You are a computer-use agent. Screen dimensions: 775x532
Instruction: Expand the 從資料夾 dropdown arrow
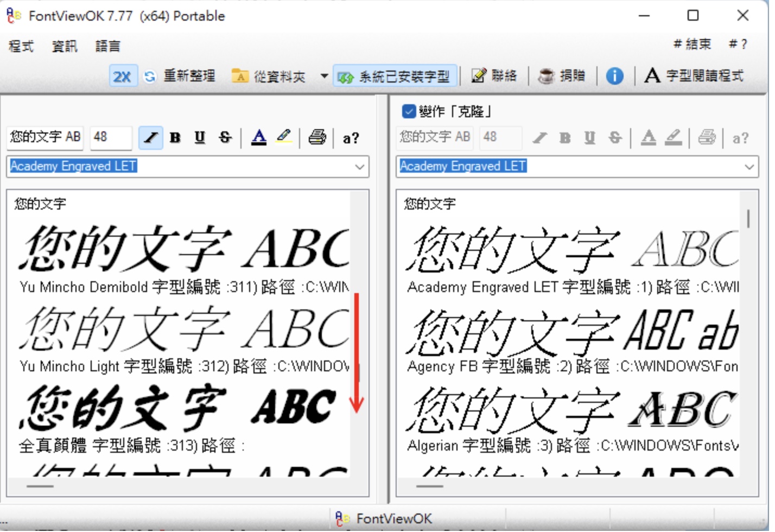click(324, 76)
